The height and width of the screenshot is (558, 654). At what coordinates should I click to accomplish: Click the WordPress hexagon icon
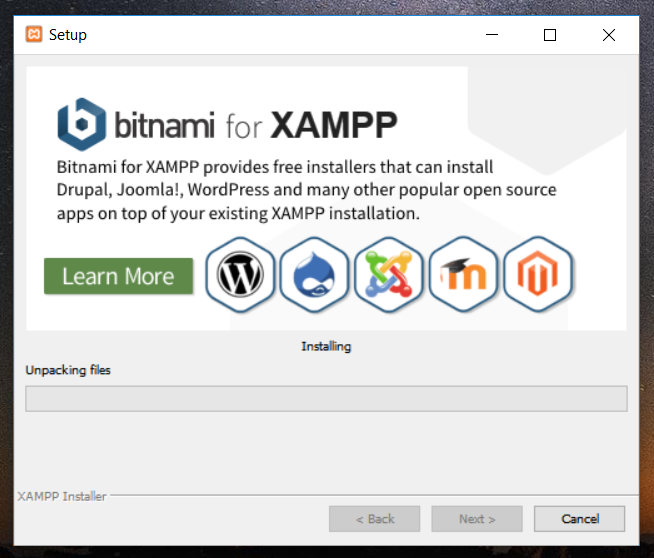click(240, 274)
